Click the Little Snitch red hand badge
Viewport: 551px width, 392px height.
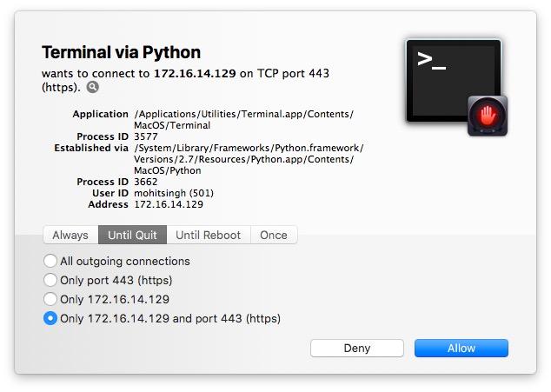click(487, 116)
